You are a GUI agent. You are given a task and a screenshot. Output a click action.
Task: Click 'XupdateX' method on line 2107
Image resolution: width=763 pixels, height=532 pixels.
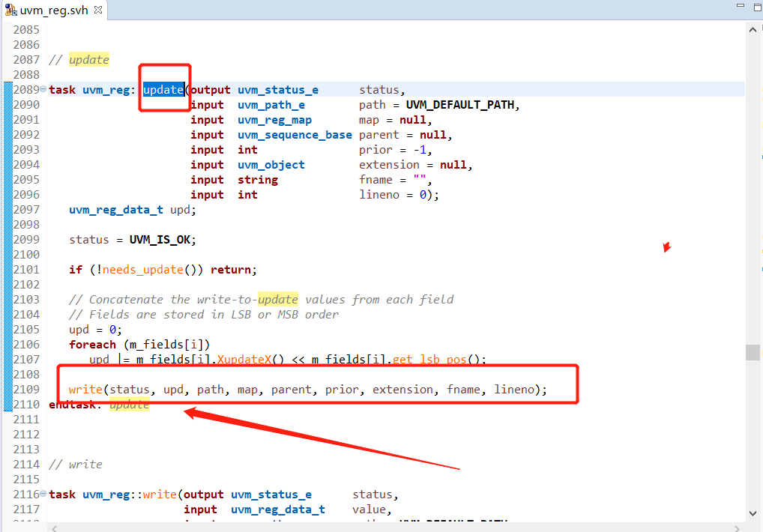(x=244, y=360)
